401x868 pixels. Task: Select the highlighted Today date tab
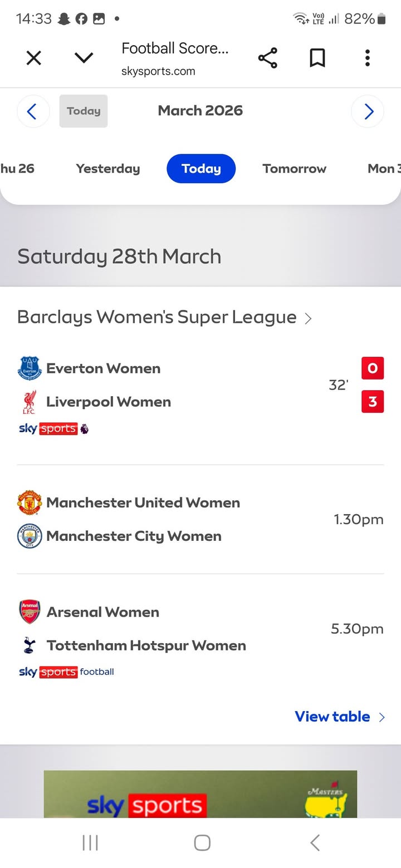tap(201, 169)
